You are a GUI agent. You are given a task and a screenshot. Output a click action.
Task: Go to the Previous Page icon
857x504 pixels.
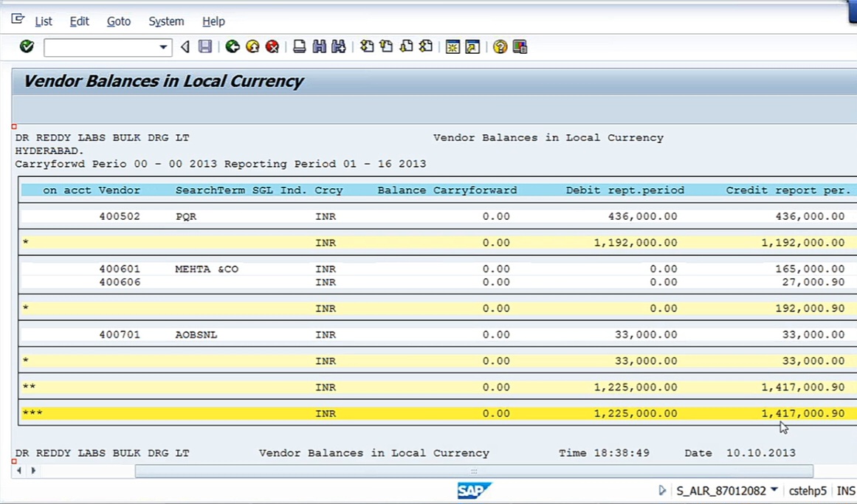386,47
